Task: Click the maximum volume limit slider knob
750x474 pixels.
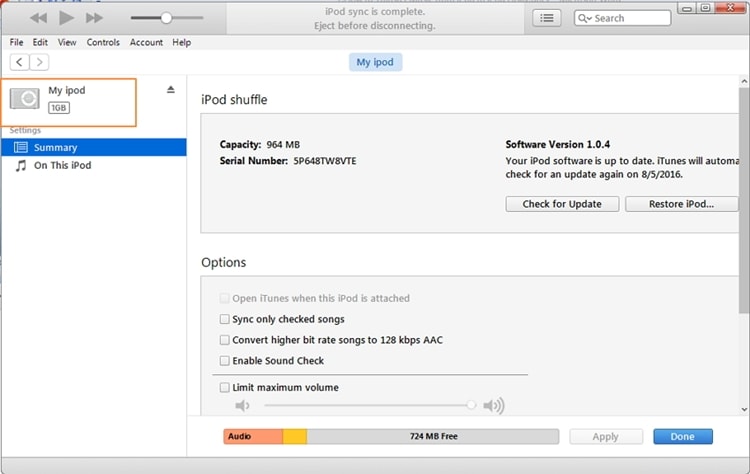Action: 471,405
